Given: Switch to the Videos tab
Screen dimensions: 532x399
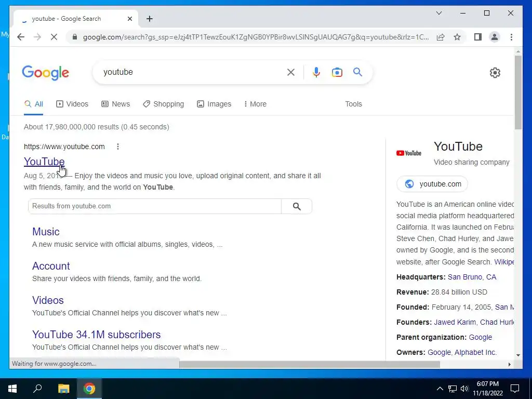Looking at the screenshot, I should click(x=72, y=104).
